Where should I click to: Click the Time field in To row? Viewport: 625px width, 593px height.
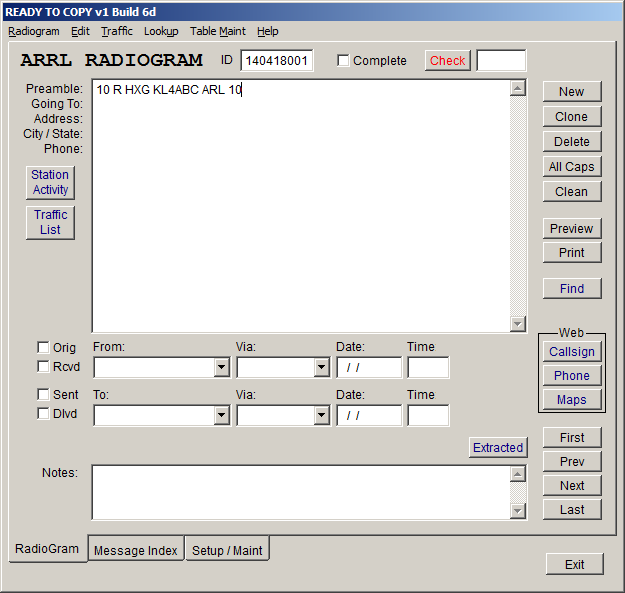428,416
